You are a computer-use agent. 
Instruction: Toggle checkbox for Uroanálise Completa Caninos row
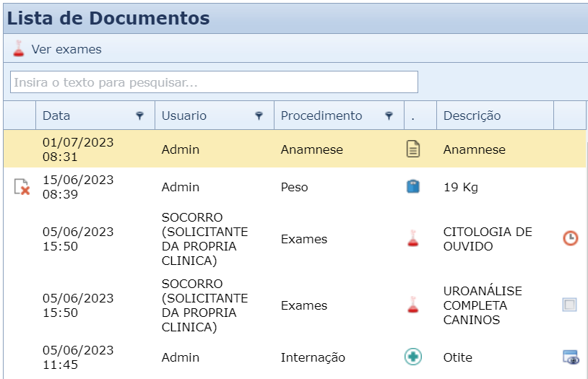click(569, 305)
